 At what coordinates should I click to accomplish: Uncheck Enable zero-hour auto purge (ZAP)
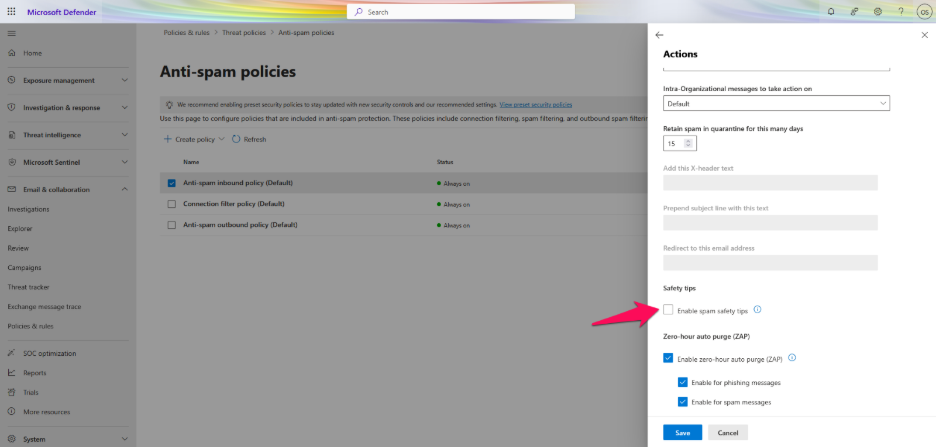(668, 358)
